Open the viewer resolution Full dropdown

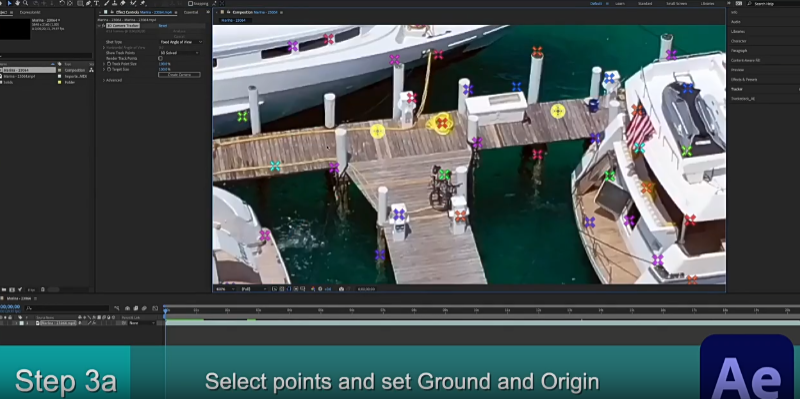(x=254, y=289)
